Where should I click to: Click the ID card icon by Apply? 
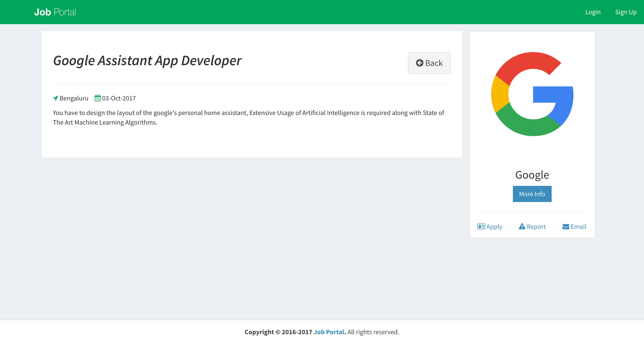(481, 227)
